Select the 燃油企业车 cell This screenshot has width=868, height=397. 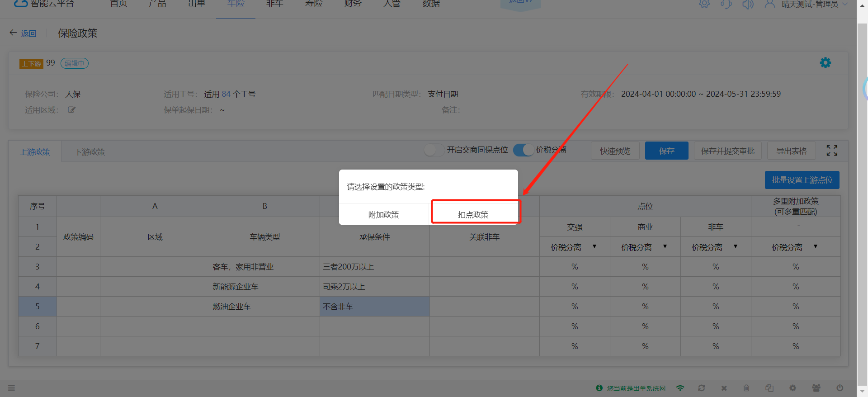click(x=265, y=307)
